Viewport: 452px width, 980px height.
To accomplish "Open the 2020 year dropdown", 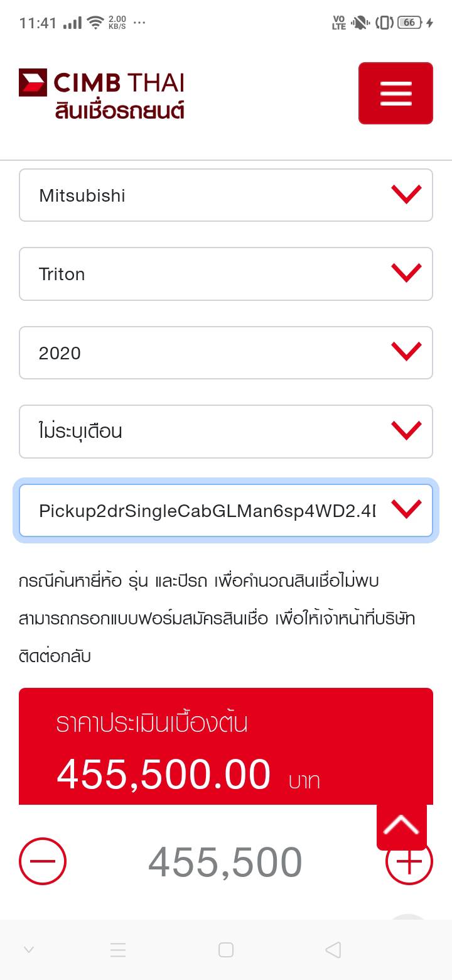I will click(x=226, y=353).
